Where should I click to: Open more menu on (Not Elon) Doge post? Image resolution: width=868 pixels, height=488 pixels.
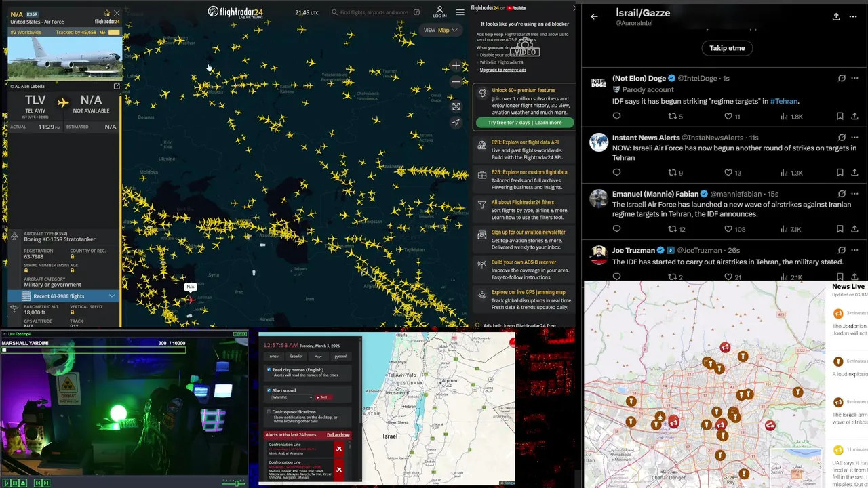(854, 79)
